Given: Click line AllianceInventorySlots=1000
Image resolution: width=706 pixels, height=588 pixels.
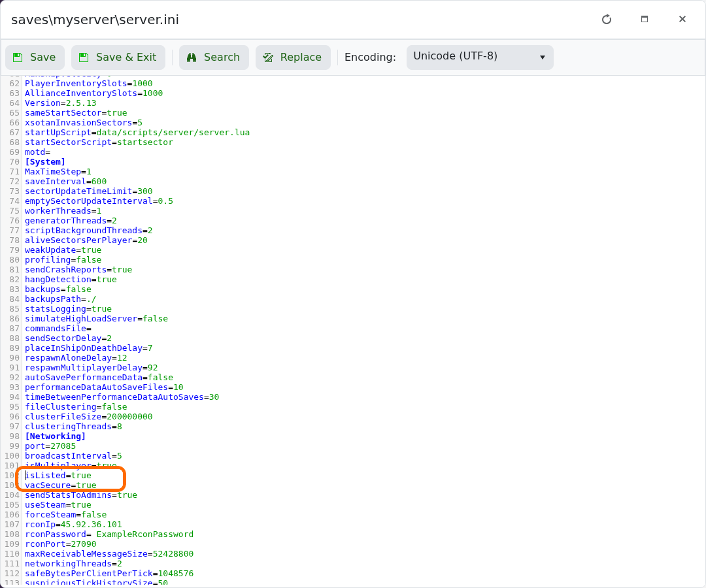Looking at the screenshot, I should point(93,93).
